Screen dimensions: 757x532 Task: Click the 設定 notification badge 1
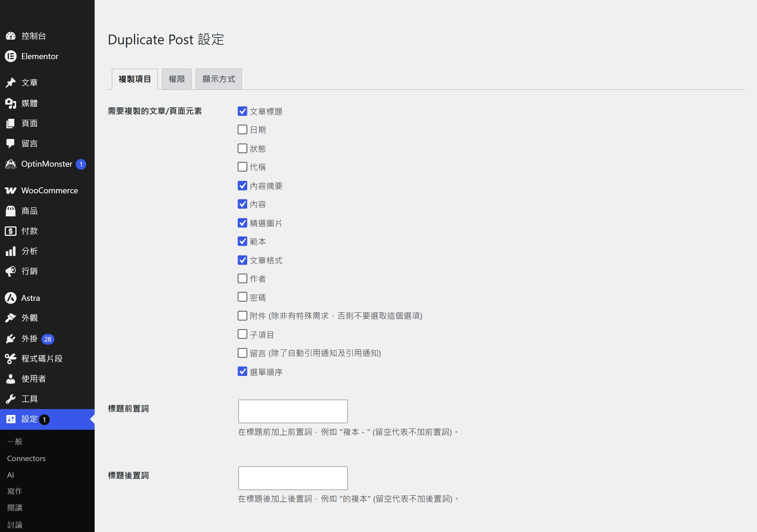44,420
